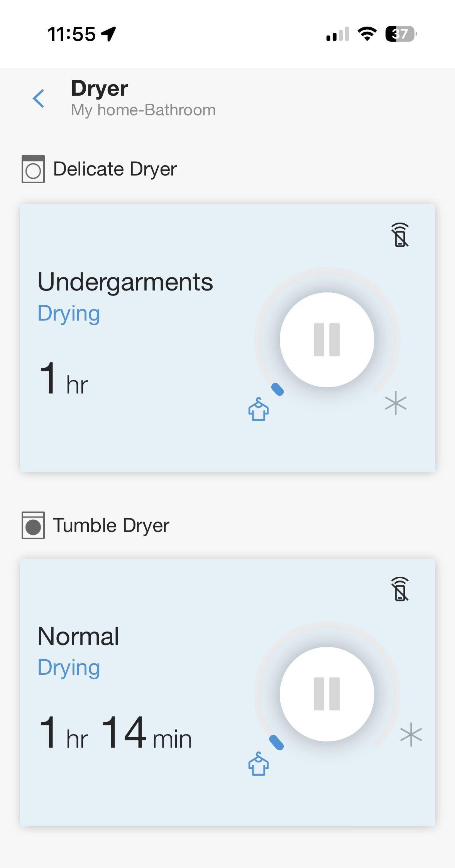Screen dimensions: 455x868
Task: Tap the 1 hr remaining time
Action: (64, 380)
